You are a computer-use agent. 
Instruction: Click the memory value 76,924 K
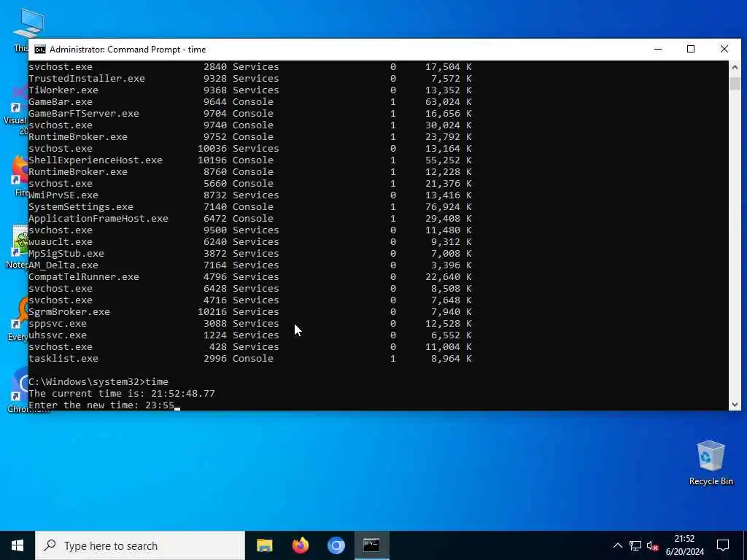[449, 206]
